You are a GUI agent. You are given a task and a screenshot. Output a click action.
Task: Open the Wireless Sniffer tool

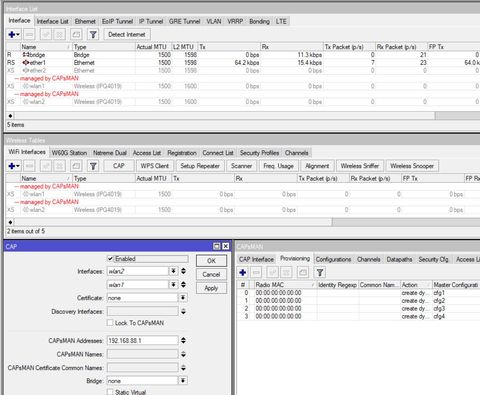(x=360, y=166)
